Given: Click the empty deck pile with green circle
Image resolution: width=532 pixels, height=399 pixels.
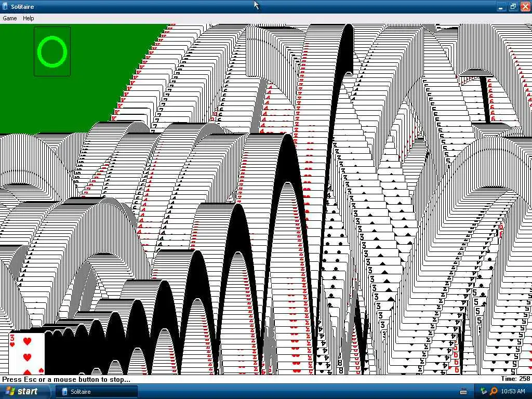Looking at the screenshot, I should 52,51.
